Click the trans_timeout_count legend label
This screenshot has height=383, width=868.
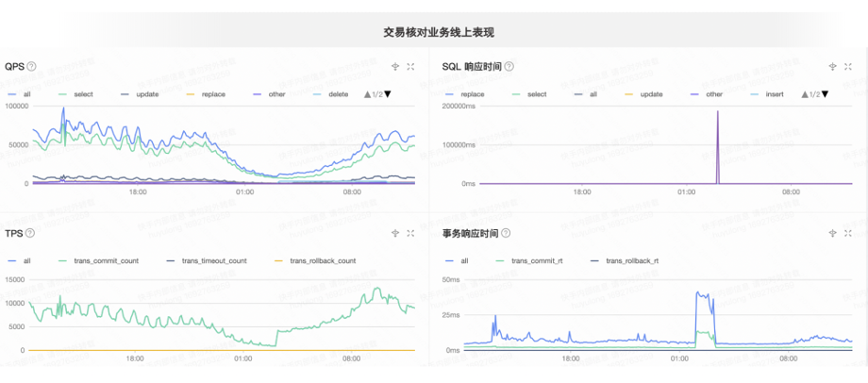(207, 260)
